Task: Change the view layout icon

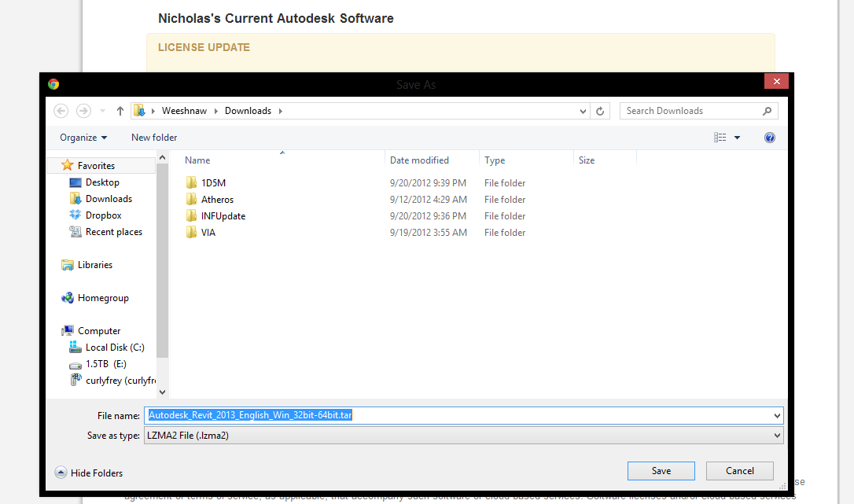Action: pyautogui.click(x=720, y=138)
